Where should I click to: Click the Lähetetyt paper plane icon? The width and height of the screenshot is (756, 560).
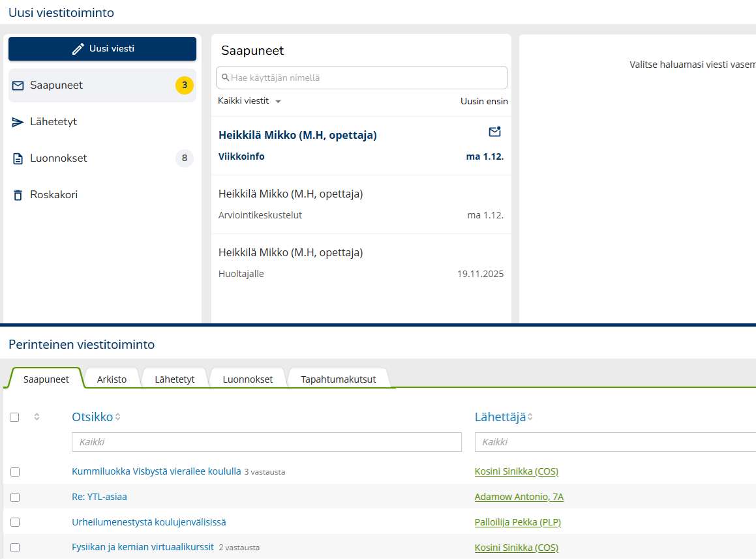pyautogui.click(x=18, y=122)
